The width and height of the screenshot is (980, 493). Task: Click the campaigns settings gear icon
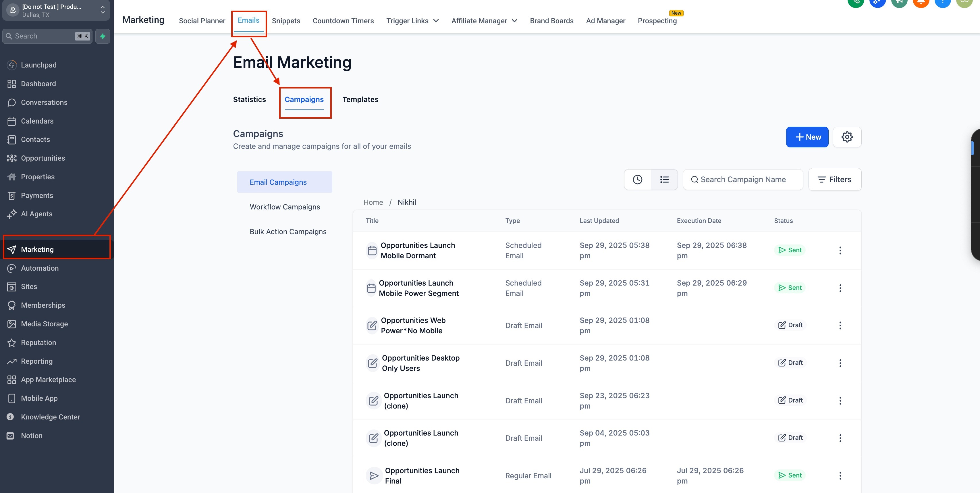click(847, 137)
